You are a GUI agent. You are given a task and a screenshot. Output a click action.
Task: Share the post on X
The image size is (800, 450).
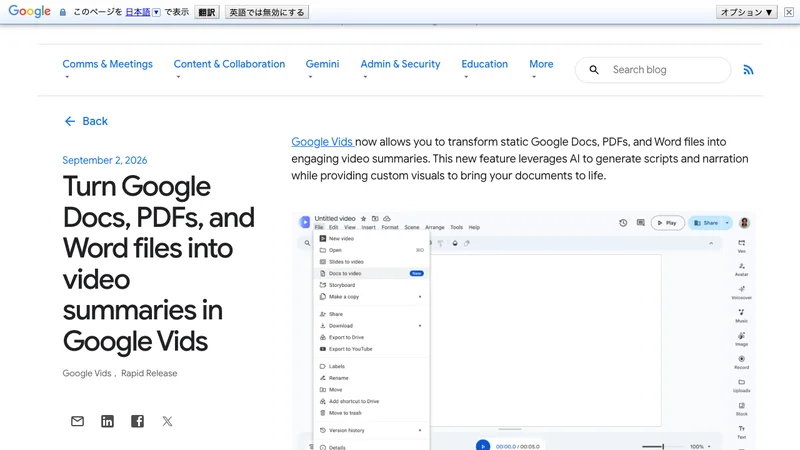[167, 421]
